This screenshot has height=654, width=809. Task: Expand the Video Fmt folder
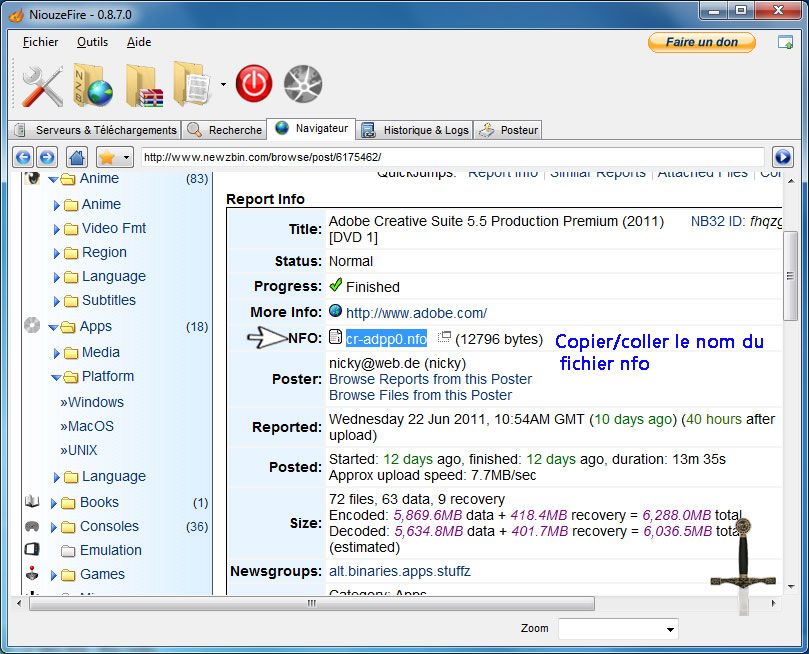coord(57,229)
